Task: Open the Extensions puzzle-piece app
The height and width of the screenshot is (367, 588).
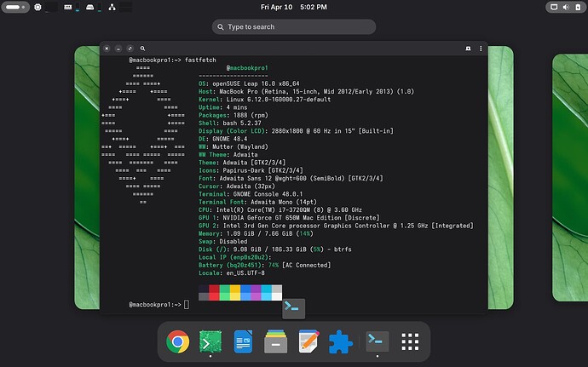Action: coord(341,341)
